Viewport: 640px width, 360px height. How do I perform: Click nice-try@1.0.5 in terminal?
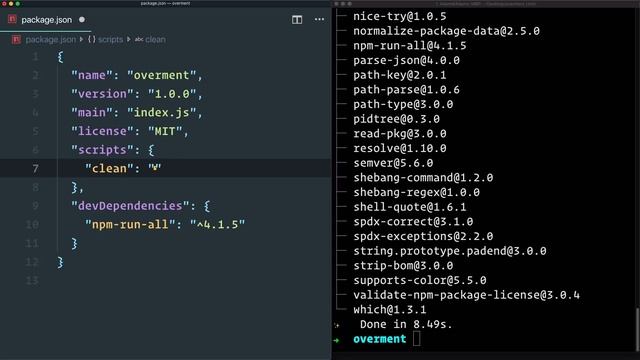(x=400, y=16)
